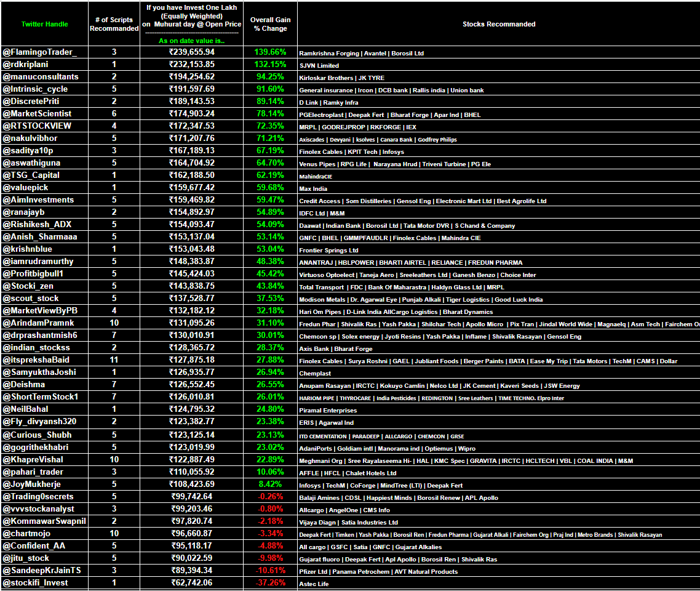Click the 30.01% gain cell
This screenshot has height=591, width=700.
coord(270,335)
